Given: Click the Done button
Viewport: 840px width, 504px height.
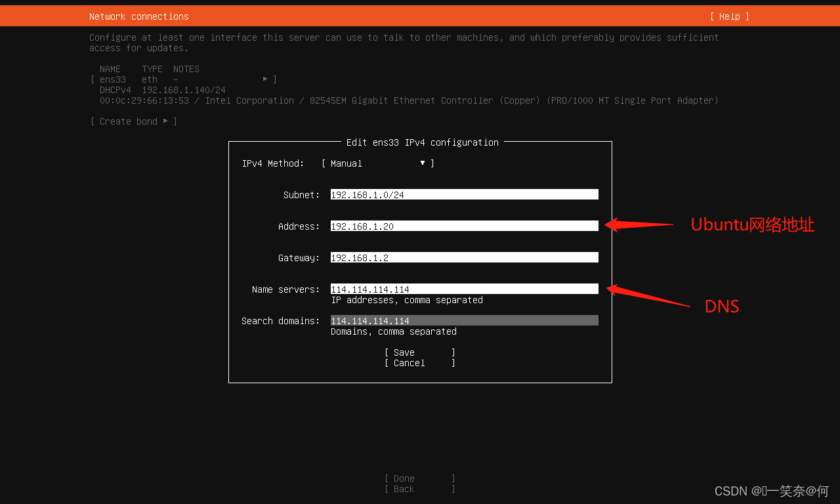Looking at the screenshot, I should click(420, 478).
